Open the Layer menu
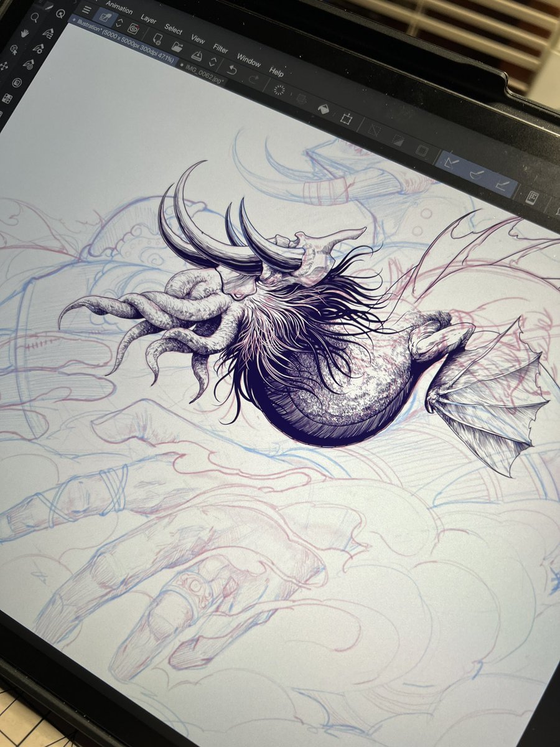The height and width of the screenshot is (747, 560). 149,19
